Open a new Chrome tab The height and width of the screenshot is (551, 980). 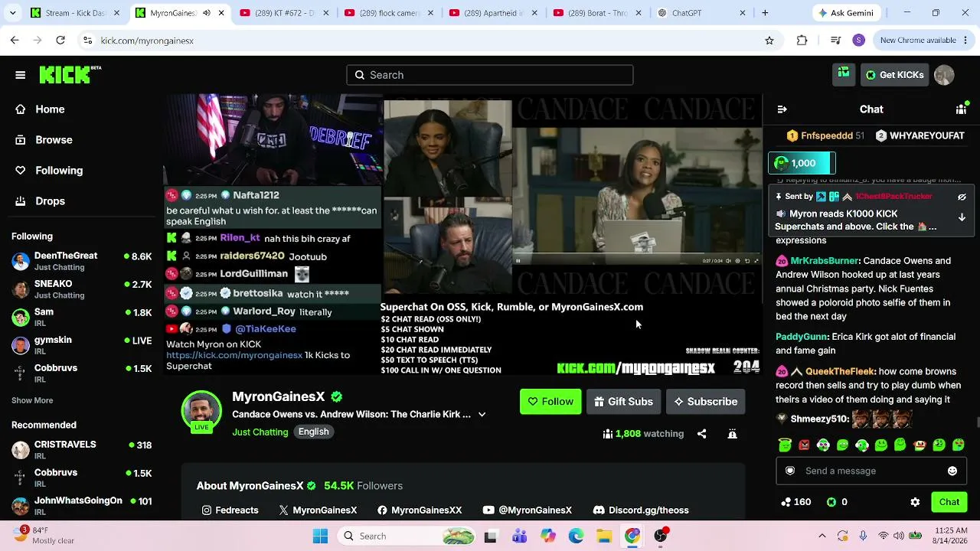pyautogui.click(x=765, y=13)
